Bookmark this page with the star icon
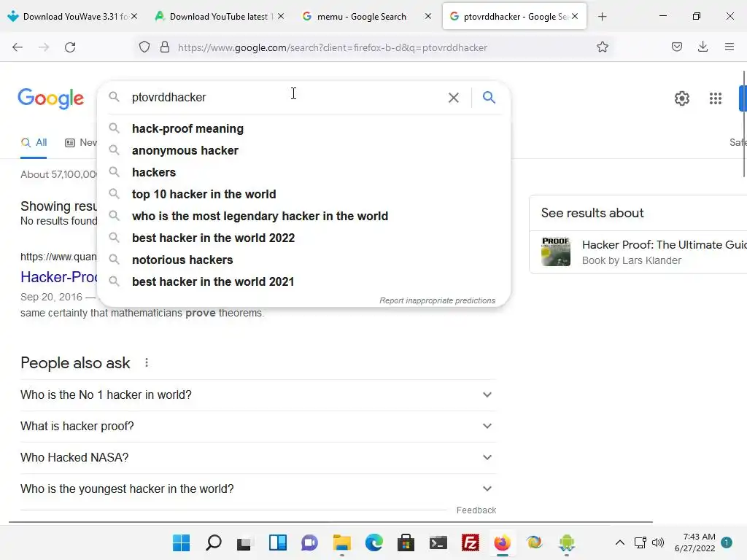This screenshot has width=747, height=560. click(602, 47)
